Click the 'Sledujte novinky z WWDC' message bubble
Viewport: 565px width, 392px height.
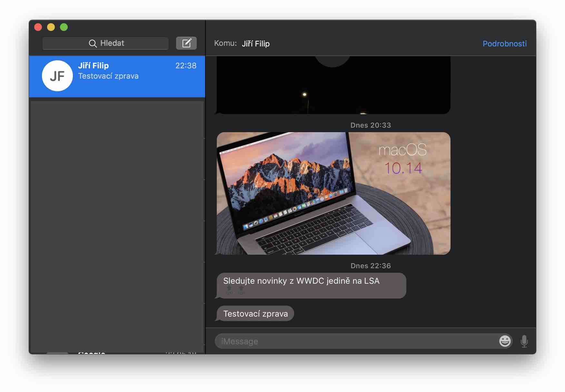311,286
